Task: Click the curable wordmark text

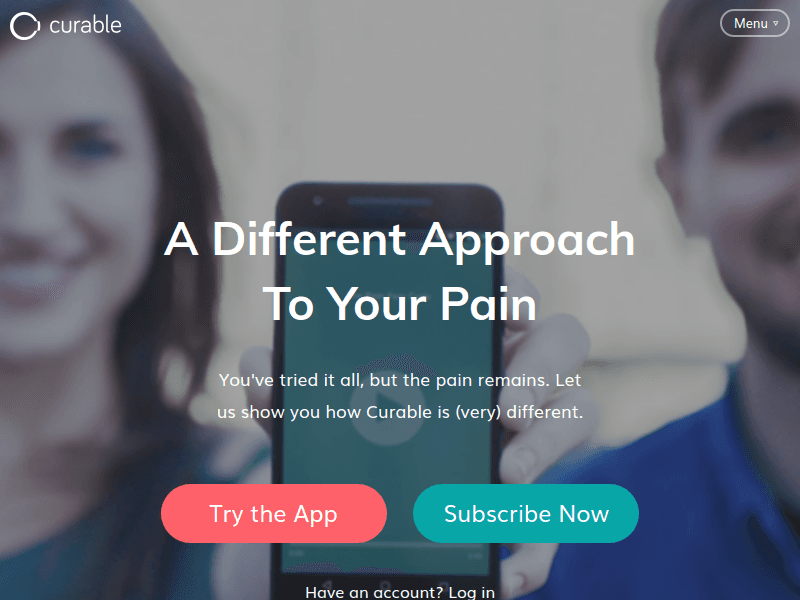Action: [x=85, y=25]
